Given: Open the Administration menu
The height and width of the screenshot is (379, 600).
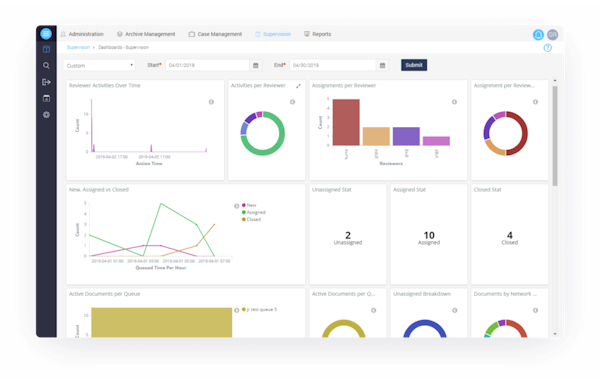Looking at the screenshot, I should click(82, 34).
